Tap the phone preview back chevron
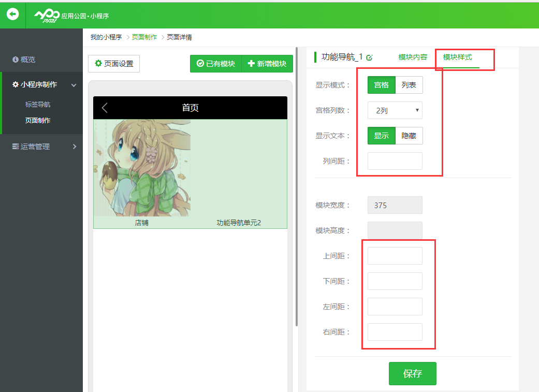The image size is (539, 392). click(105, 108)
